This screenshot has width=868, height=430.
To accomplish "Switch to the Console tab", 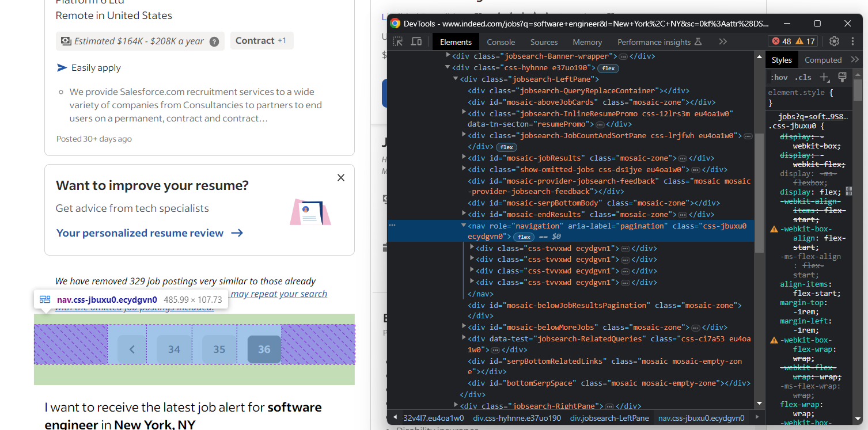I will pyautogui.click(x=500, y=41).
